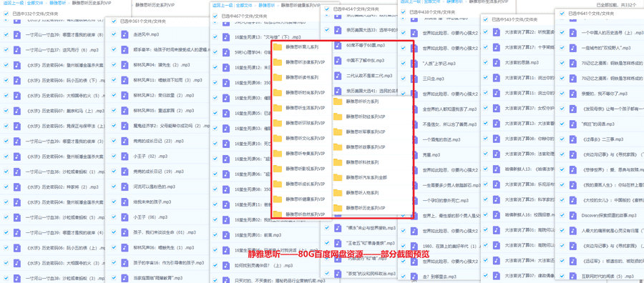Click 静雅思听 breadcrumb in the 健康系列VIP panel
This screenshot has width=644, height=283.
point(267,6)
